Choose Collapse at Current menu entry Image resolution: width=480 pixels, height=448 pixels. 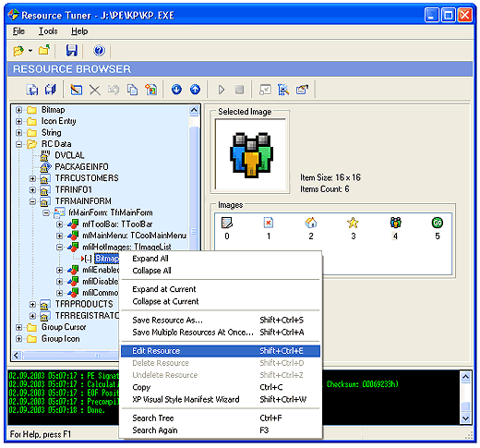[x=221, y=301]
